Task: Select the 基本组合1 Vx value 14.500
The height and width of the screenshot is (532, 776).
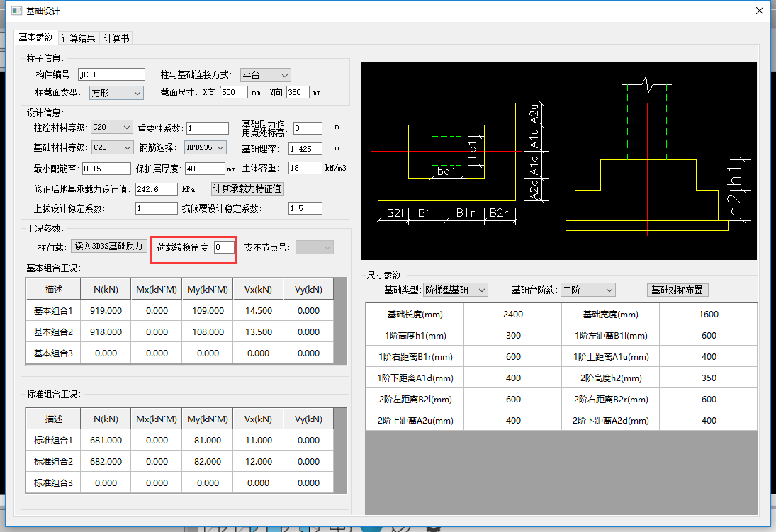Action: 259,311
